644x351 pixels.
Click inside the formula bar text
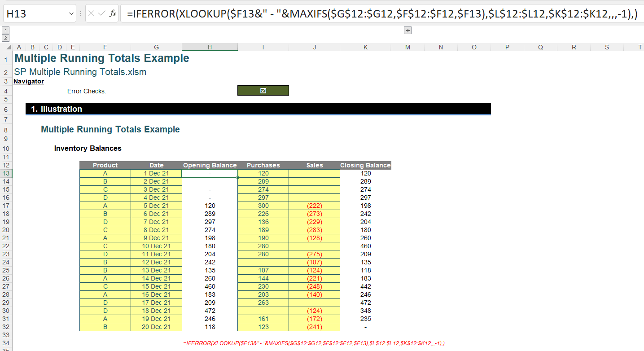(381, 14)
